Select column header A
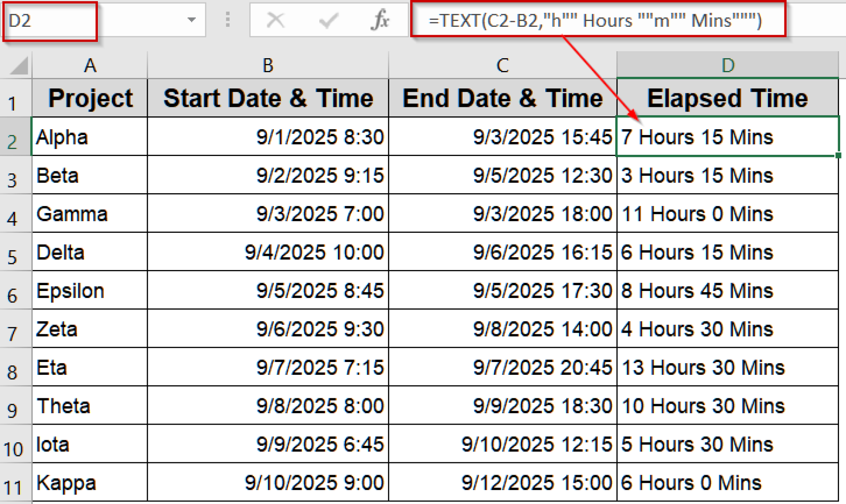This screenshot has width=846, height=504. (89, 65)
